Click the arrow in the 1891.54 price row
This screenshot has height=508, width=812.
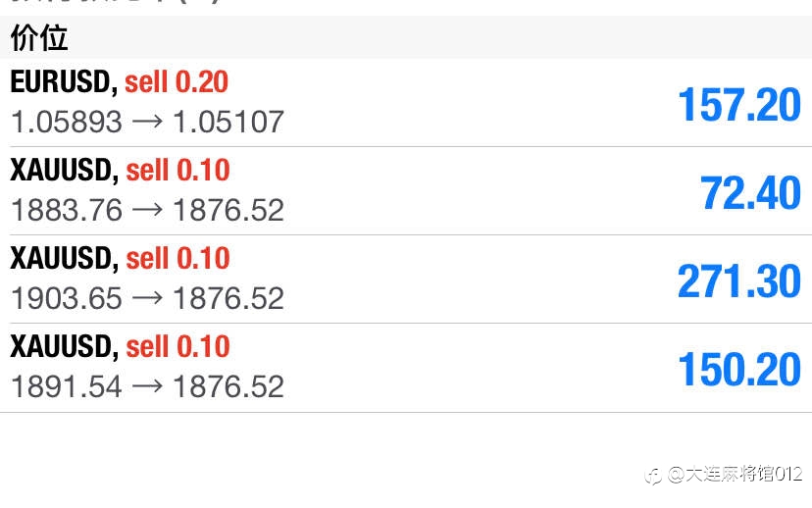[147, 386]
